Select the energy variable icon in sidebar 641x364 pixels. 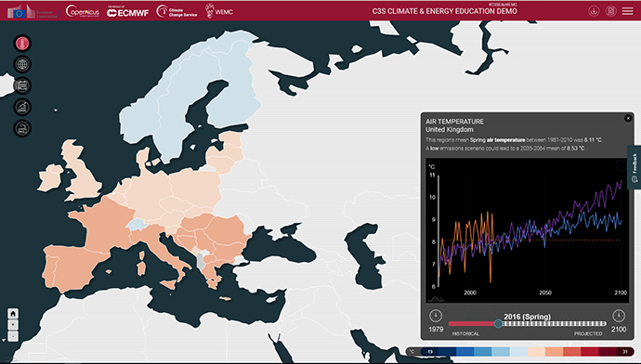(x=22, y=128)
